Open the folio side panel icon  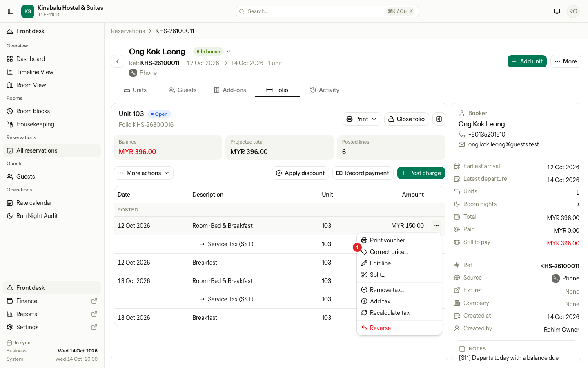pyautogui.click(x=439, y=119)
